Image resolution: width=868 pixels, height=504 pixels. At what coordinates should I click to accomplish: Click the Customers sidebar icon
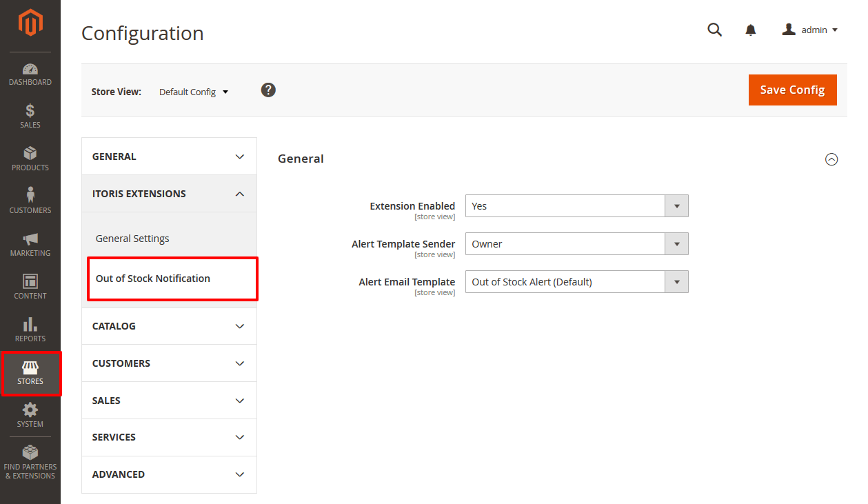[30, 199]
